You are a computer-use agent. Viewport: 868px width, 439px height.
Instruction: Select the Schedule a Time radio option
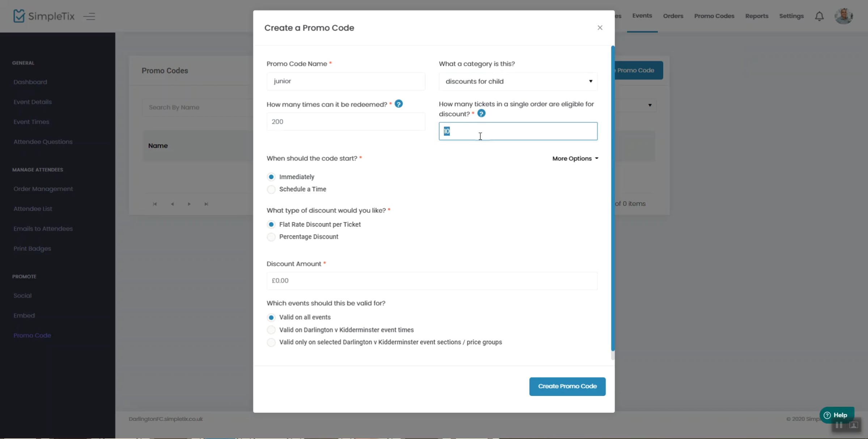(271, 189)
